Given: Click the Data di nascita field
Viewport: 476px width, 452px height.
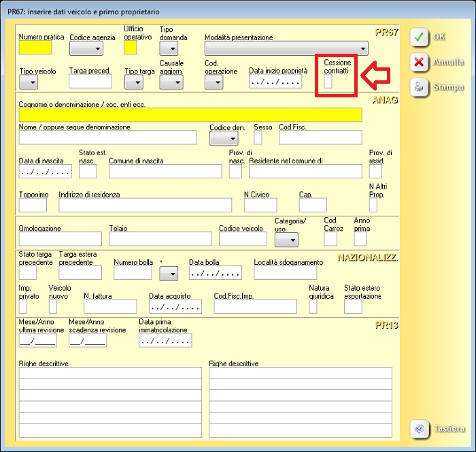Looking at the screenshot, I should [45, 172].
